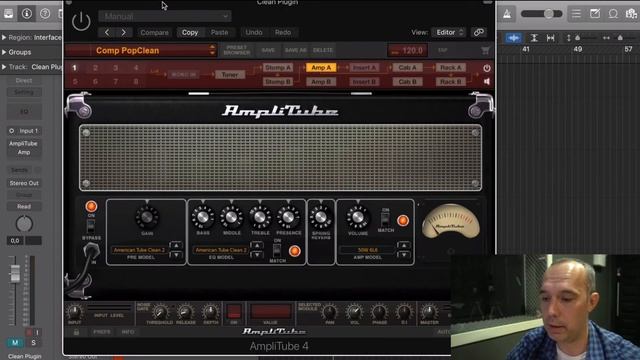Click the Compare button
Screen dimensions: 640x360
coord(154,32)
